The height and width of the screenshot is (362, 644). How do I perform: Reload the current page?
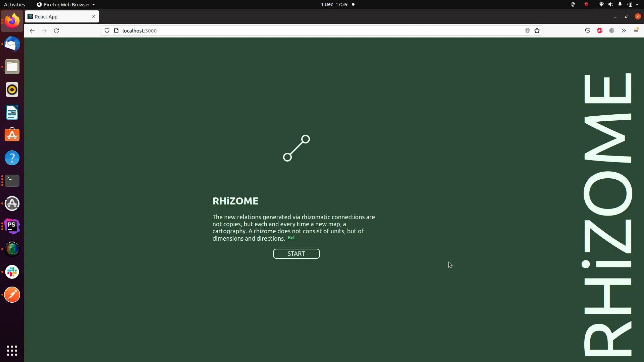[56, 31]
